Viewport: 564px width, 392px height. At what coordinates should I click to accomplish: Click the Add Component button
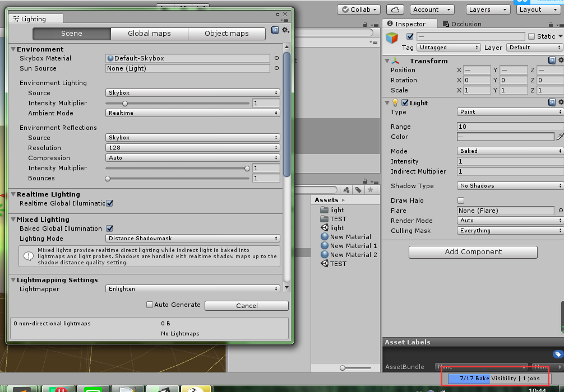pos(473,252)
